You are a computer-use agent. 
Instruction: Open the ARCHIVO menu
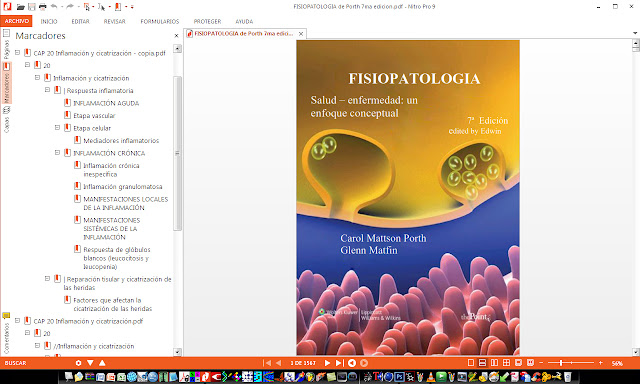(x=17, y=21)
